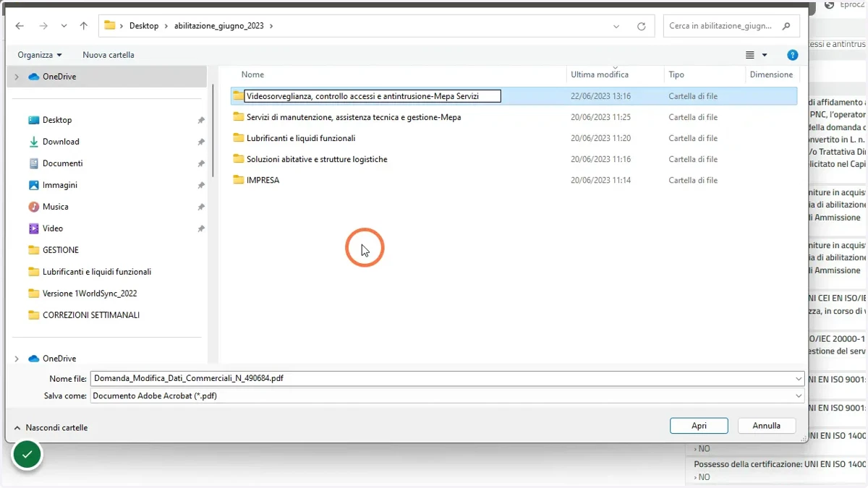Click the pin icon next to Musica
This screenshot has width=868, height=488.
(201, 207)
